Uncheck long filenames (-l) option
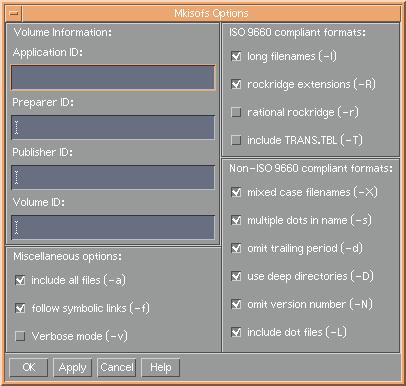Screen dimensions: 406x386 click(x=236, y=56)
